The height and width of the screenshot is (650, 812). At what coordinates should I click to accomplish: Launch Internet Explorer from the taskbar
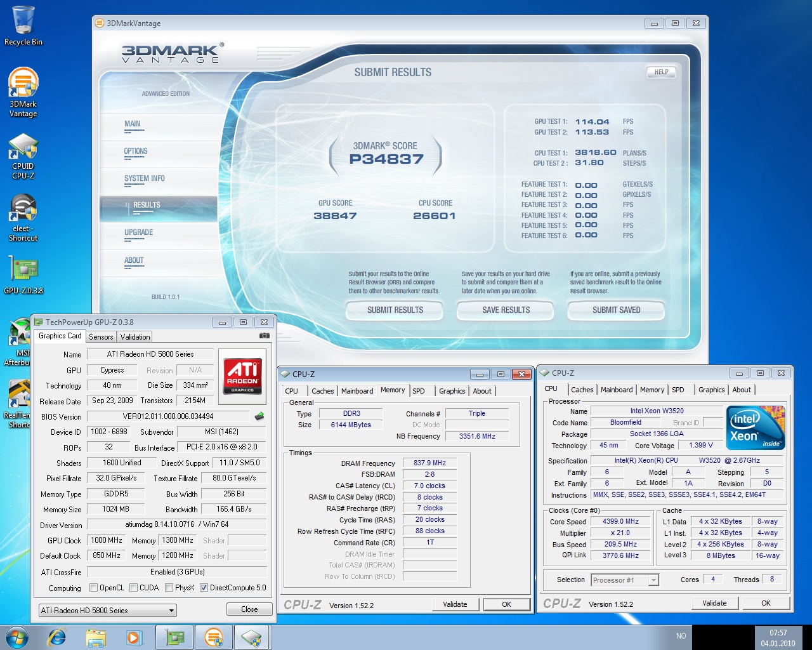(x=57, y=637)
